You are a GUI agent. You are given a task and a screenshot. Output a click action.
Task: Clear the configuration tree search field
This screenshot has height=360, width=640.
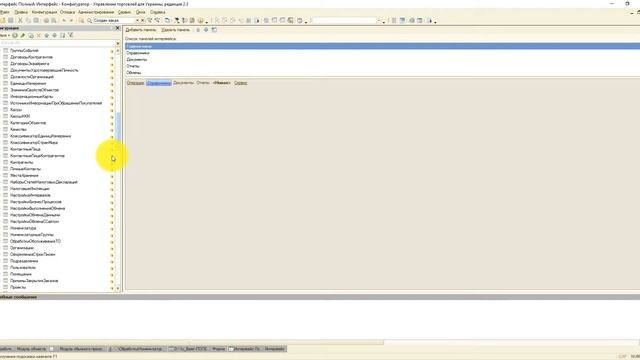pos(118,43)
